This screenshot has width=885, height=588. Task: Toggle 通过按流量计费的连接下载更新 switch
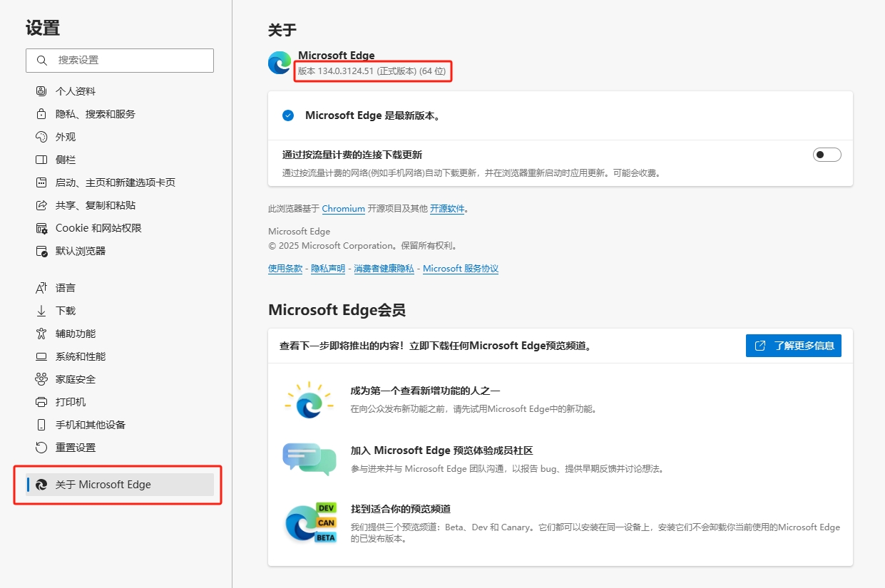[x=827, y=155]
